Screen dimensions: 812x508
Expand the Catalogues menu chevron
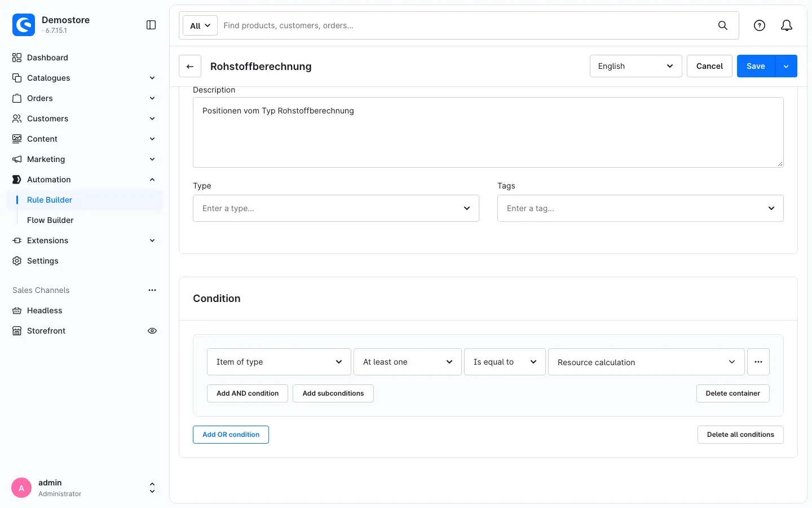coord(152,78)
